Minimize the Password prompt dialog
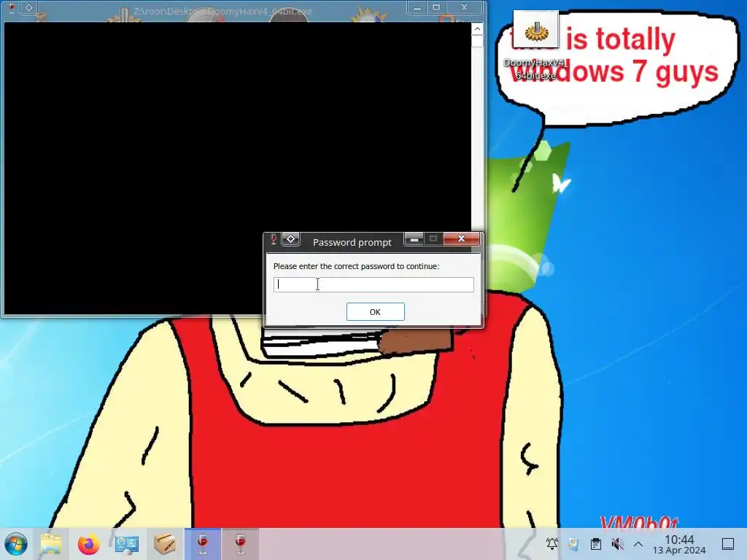 [414, 239]
